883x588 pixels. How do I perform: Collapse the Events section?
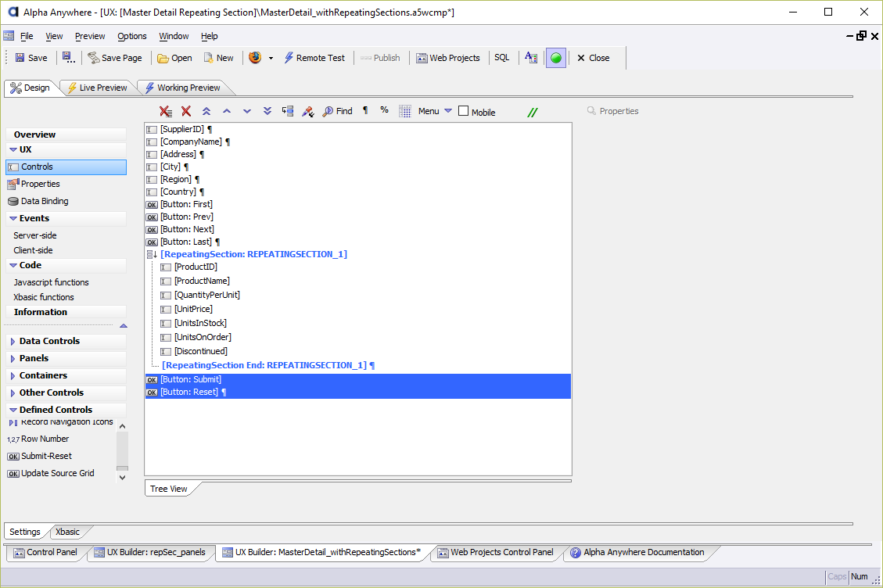pos(13,218)
